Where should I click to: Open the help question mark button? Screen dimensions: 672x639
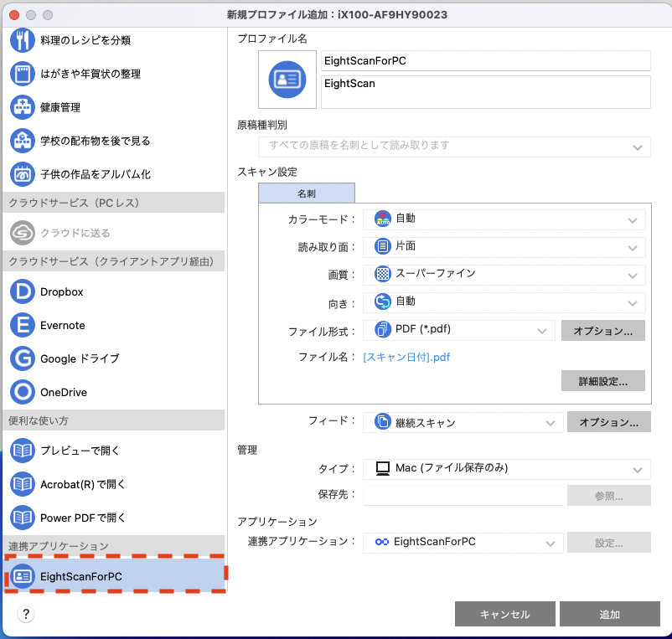26,614
